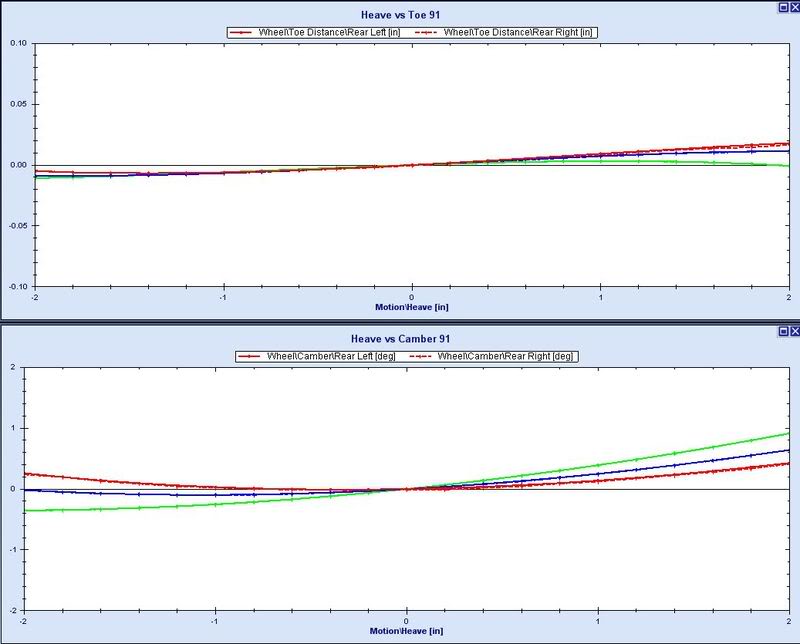Click the Heave vs Camber 91 title
Screen dimensions: 800x644
click(400, 339)
